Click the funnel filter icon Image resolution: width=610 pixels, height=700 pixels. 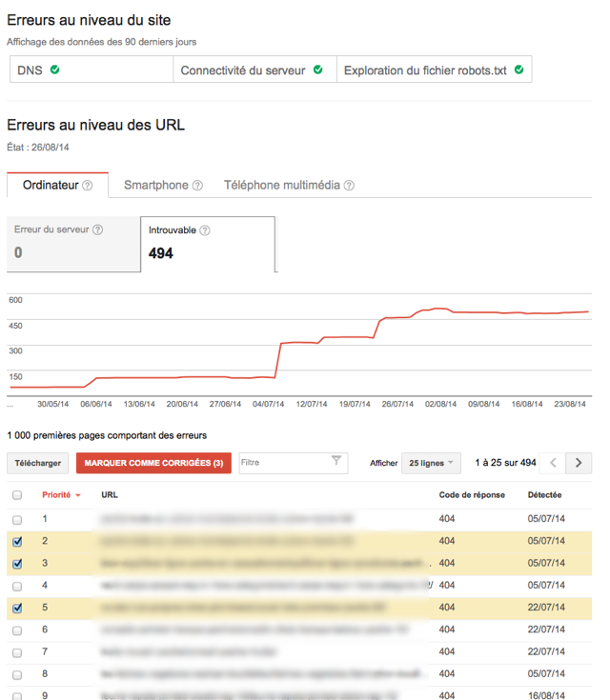point(336,462)
